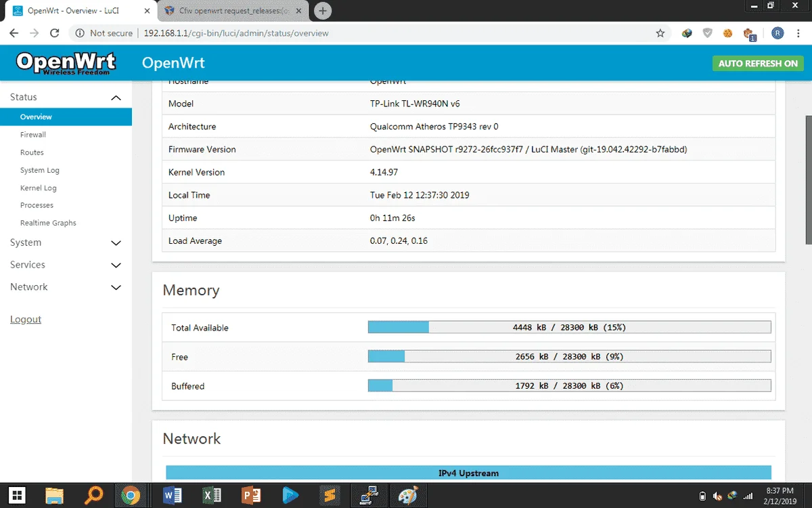Image resolution: width=812 pixels, height=508 pixels.
Task: Click the Total Available memory progress bar
Action: [569, 327]
